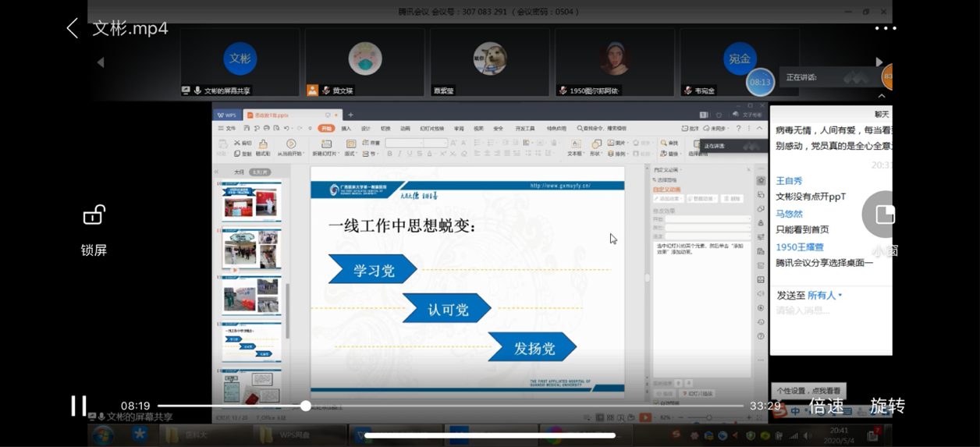
Task: Pause the video playback
Action: pos(79,406)
